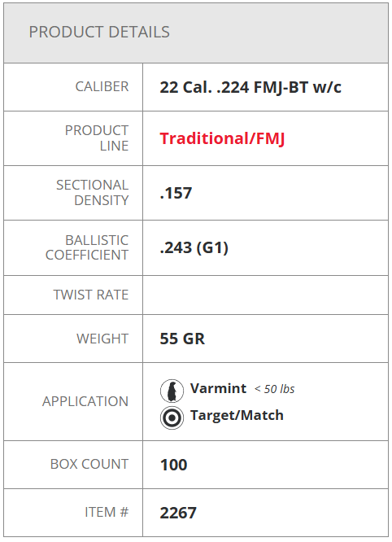Screen dimensions: 392x542
Task: Click the empty Twist Rate value cell
Action: (x=265, y=295)
